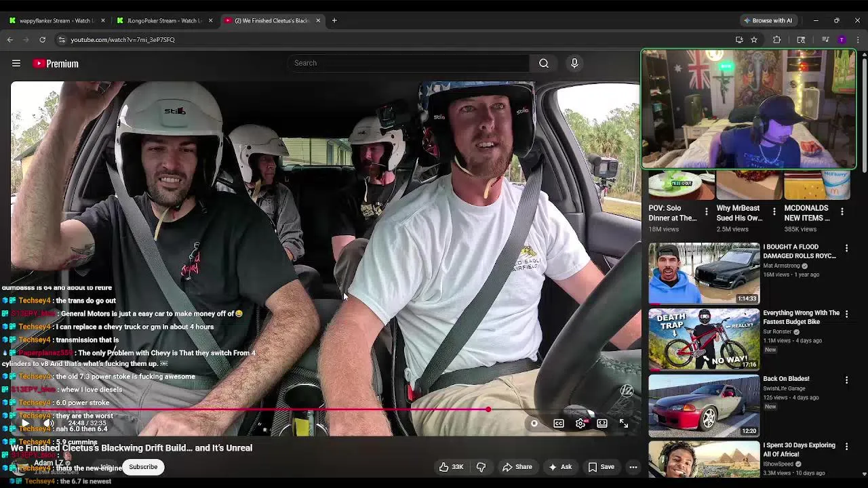Visit the Mat Armstrong channel name
868x488 pixels.
pyautogui.click(x=782, y=266)
